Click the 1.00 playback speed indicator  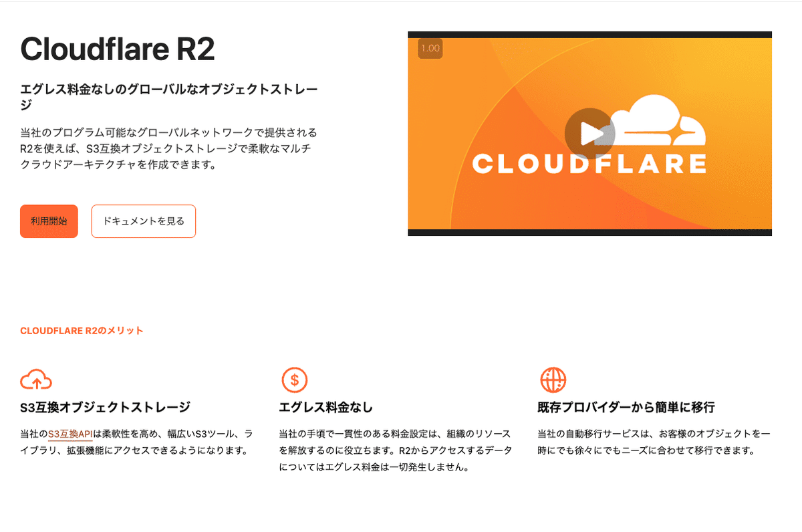click(430, 47)
